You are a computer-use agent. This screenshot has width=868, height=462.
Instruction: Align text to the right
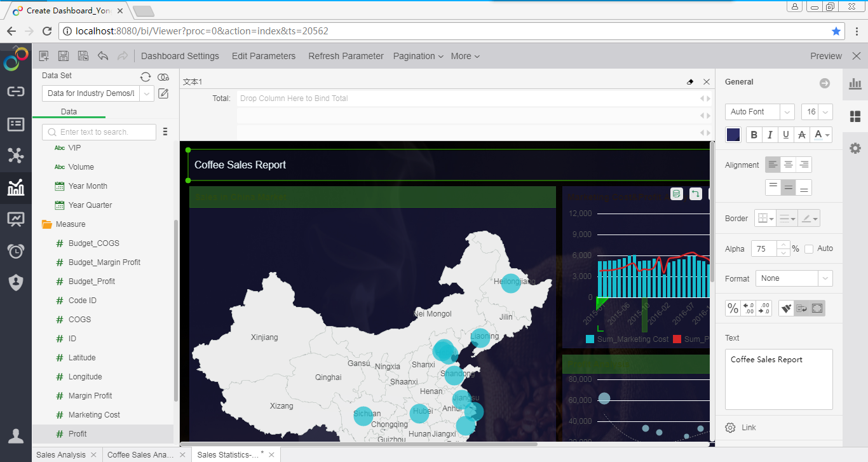804,165
